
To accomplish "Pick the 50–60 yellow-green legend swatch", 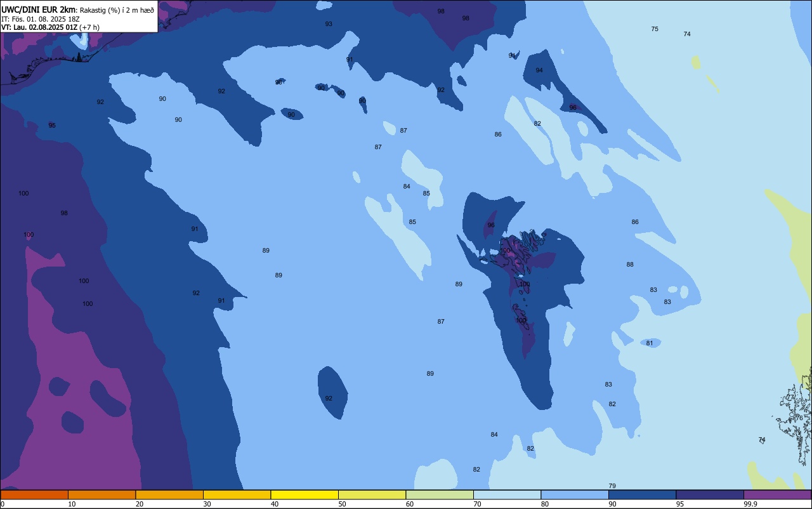I will [x=372, y=494].
